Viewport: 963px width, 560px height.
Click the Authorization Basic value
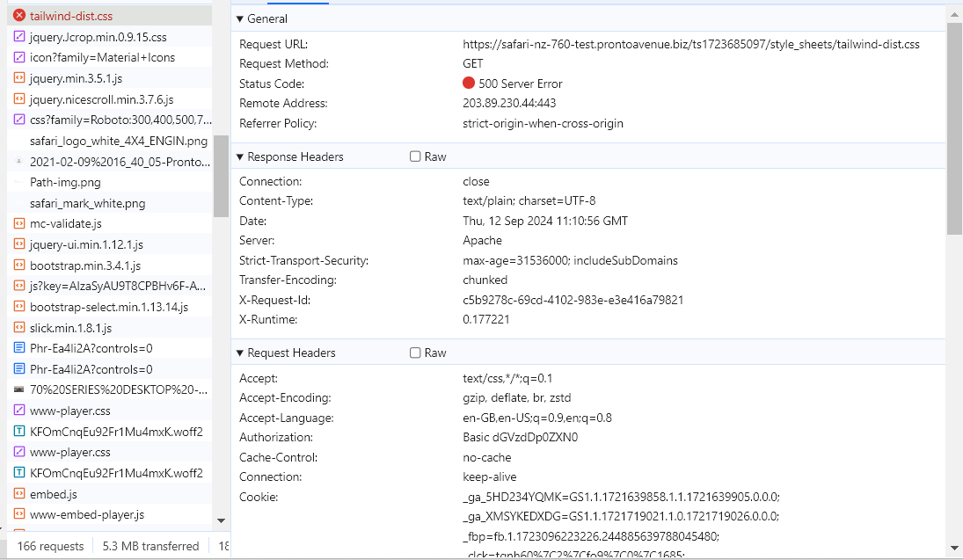pyautogui.click(x=520, y=437)
